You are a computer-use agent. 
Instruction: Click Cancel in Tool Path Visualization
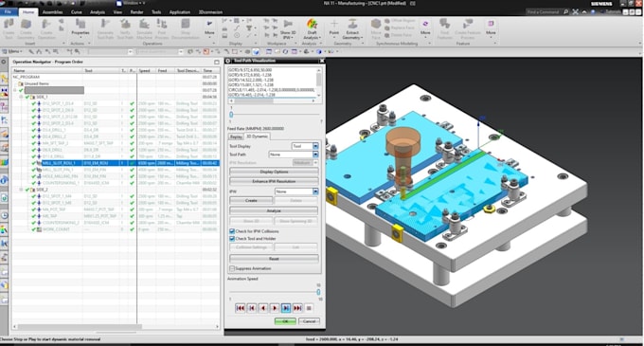coord(309,321)
